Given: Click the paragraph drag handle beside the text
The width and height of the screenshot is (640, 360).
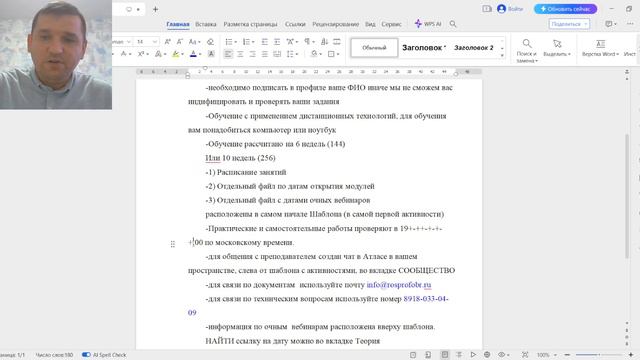Looking at the screenshot, I should 173,244.
